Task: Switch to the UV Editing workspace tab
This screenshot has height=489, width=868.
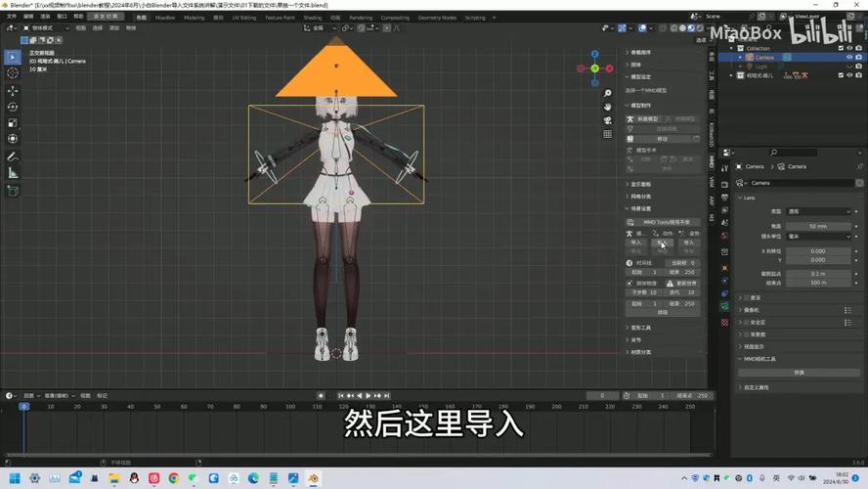Action: point(244,18)
